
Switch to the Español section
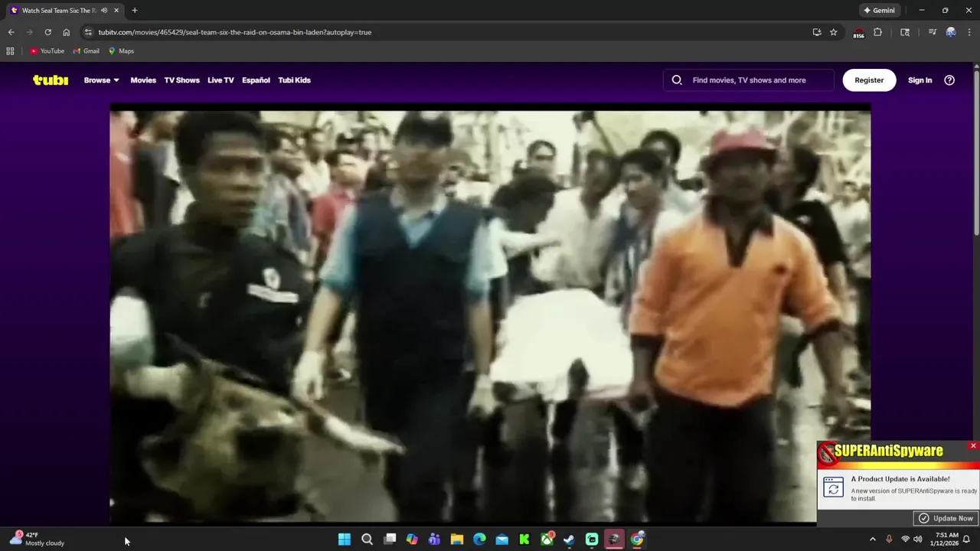256,80
